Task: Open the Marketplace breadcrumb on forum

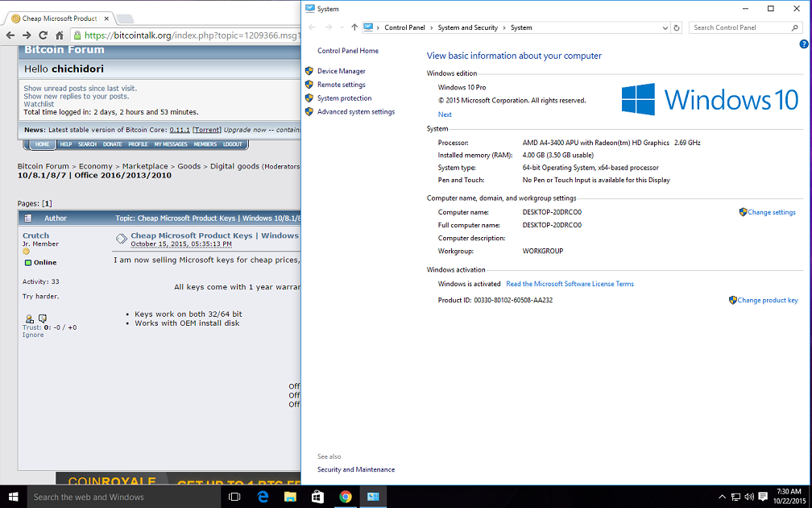Action: tap(145, 166)
